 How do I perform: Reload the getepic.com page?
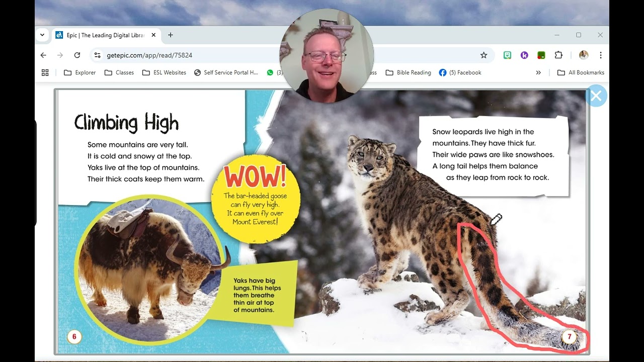(x=77, y=55)
